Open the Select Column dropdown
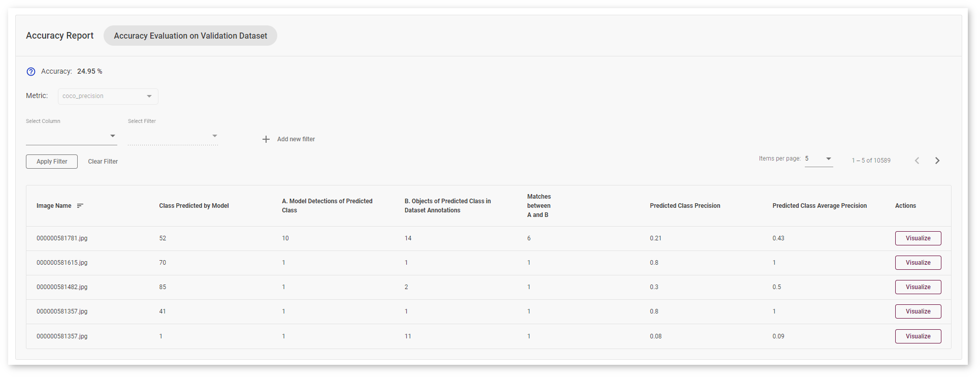The width and height of the screenshot is (980, 377). point(71,136)
